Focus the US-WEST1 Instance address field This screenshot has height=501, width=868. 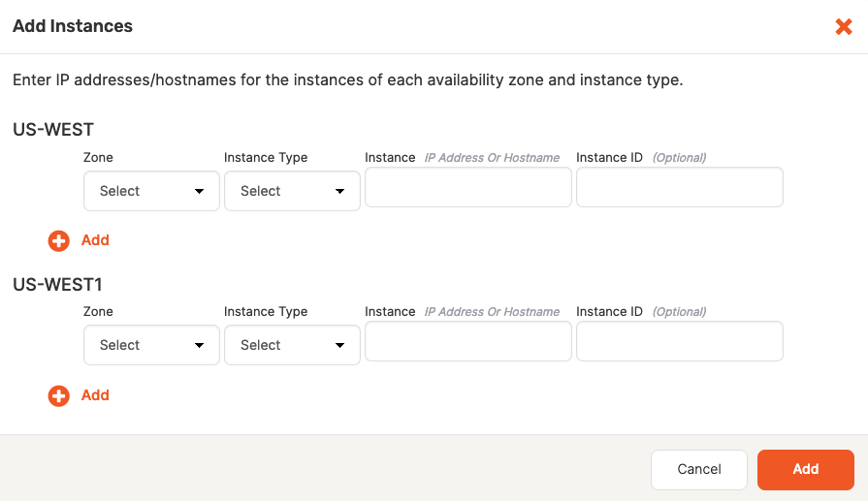(467, 341)
